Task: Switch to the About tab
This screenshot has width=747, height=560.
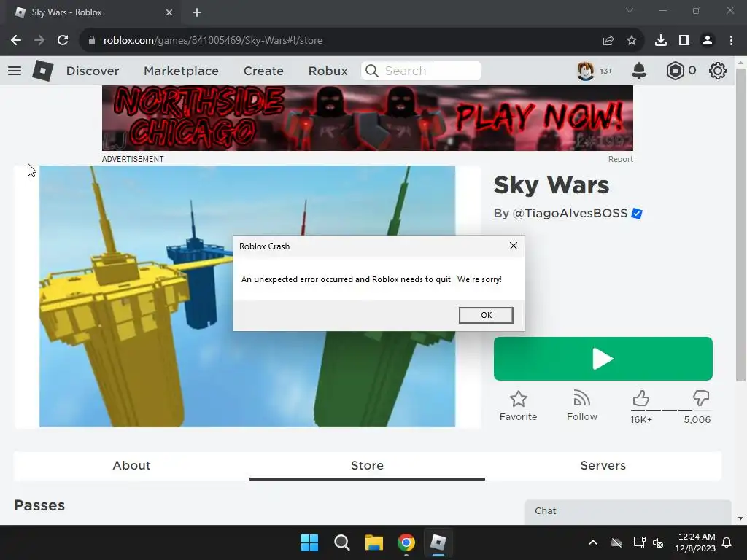Action: click(x=131, y=465)
